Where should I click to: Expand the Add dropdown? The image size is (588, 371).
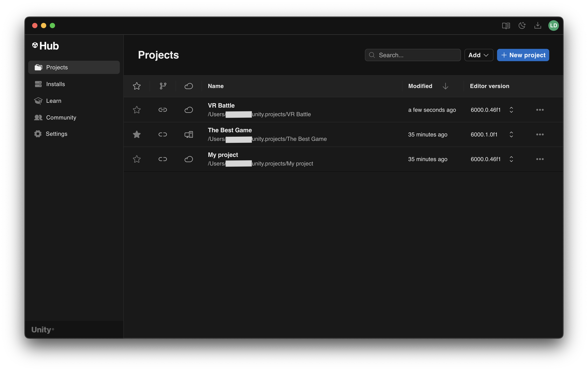[x=479, y=55]
